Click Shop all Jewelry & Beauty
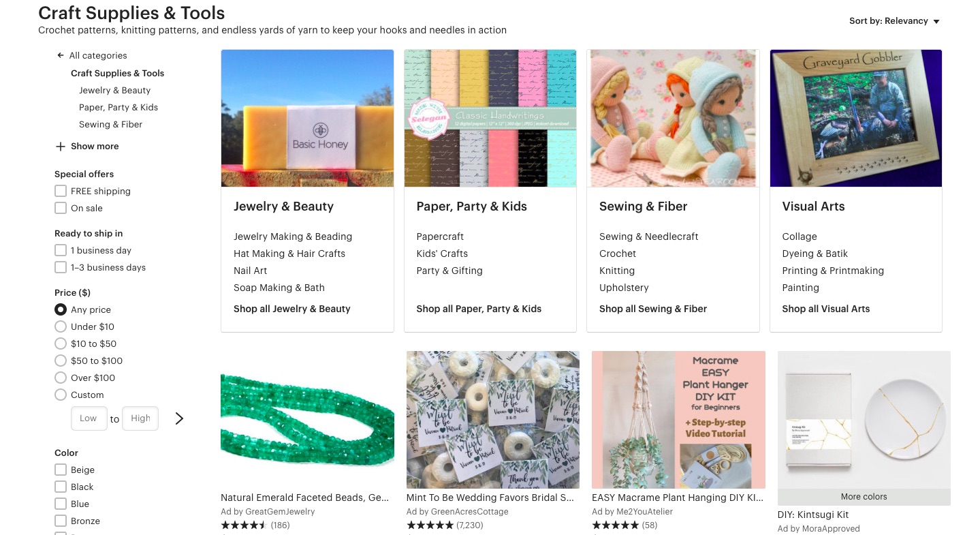This screenshot has width=980, height=535. (x=291, y=309)
